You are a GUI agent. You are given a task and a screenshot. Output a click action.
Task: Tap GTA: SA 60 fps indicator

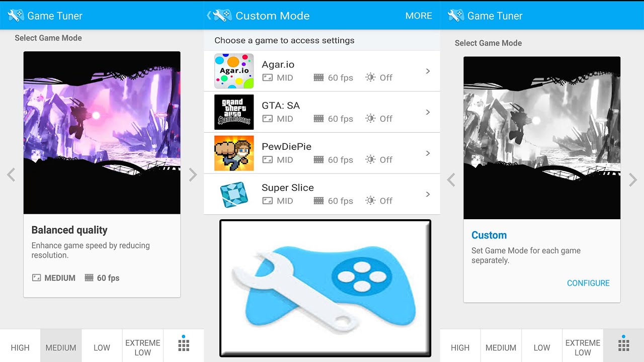pos(333,119)
